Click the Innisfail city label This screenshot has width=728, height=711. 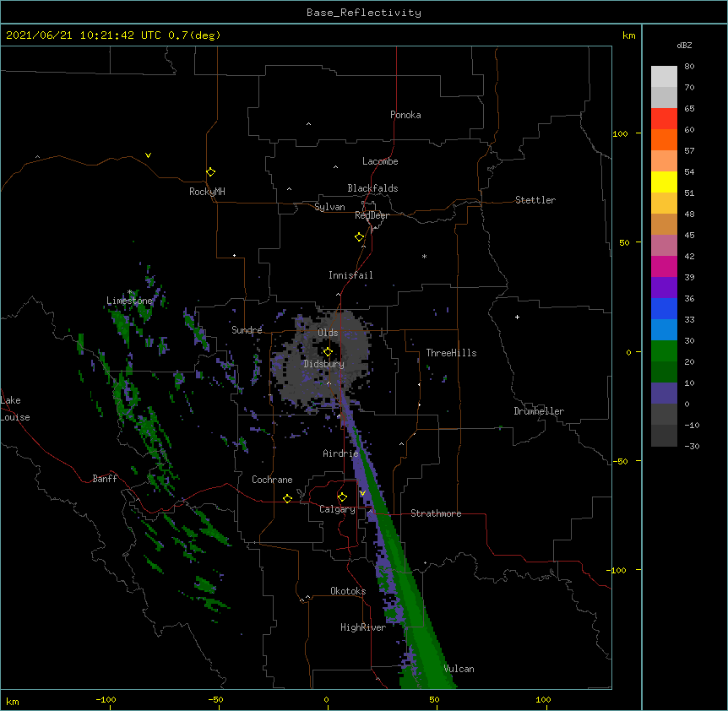coord(350,275)
